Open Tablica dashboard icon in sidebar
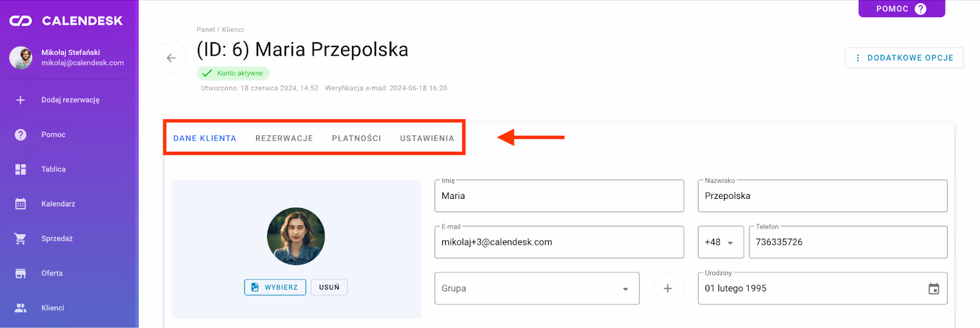The height and width of the screenshot is (328, 980). tap(20, 170)
